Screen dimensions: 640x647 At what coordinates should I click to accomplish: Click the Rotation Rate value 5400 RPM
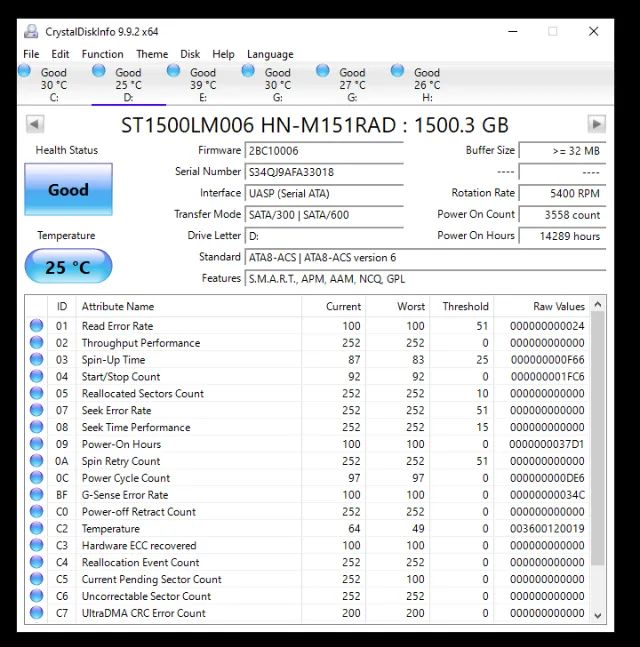562,194
